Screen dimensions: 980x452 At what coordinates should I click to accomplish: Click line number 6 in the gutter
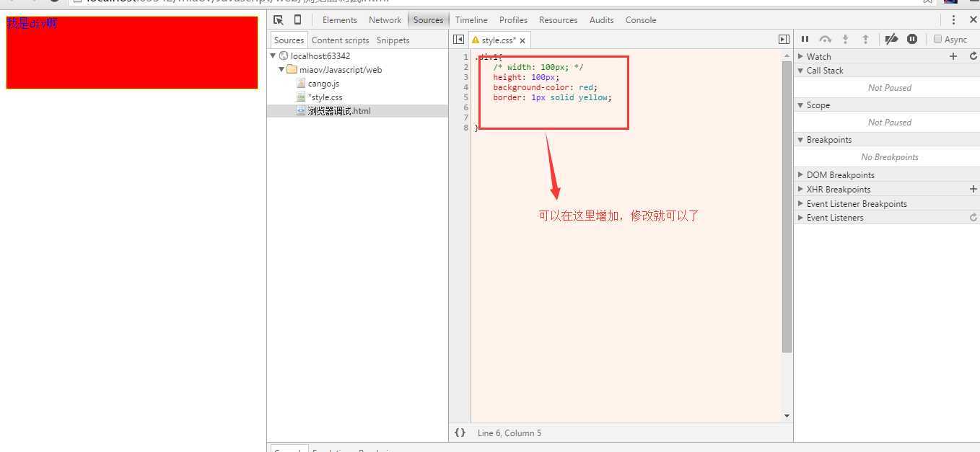point(466,107)
